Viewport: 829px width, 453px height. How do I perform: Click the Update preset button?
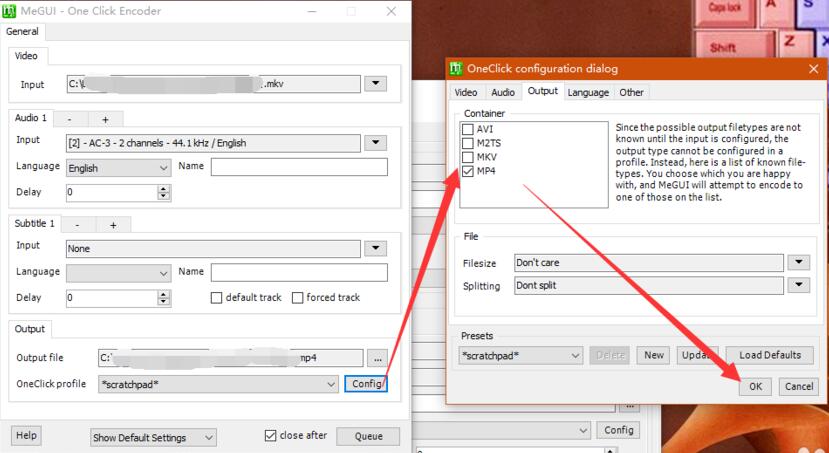pyautogui.click(x=697, y=355)
